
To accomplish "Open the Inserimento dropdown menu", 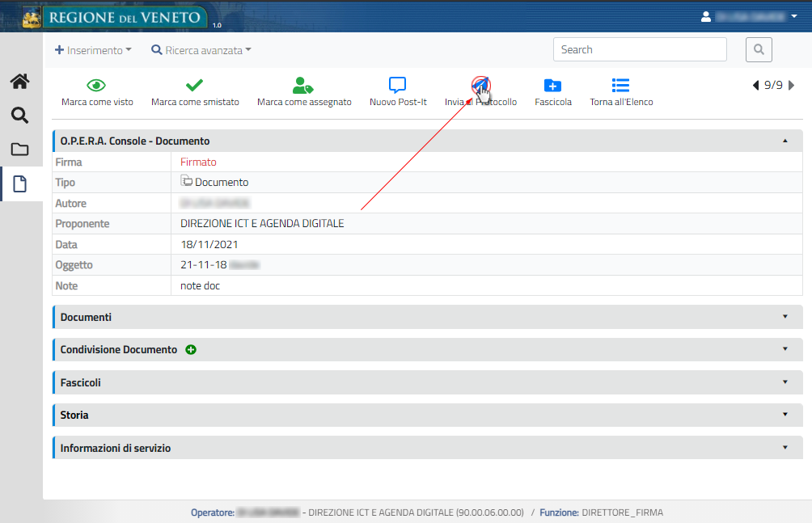I will [93, 50].
